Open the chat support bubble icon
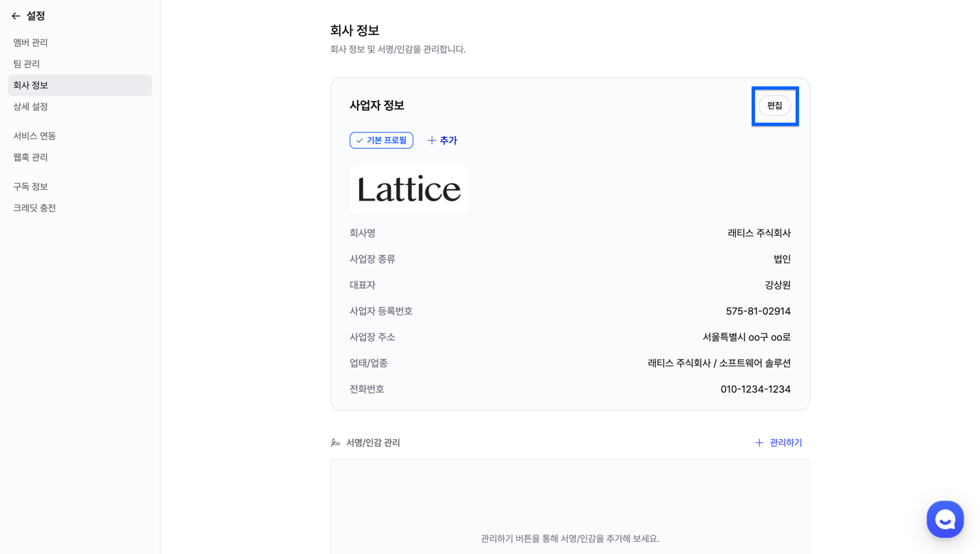 coord(945,519)
